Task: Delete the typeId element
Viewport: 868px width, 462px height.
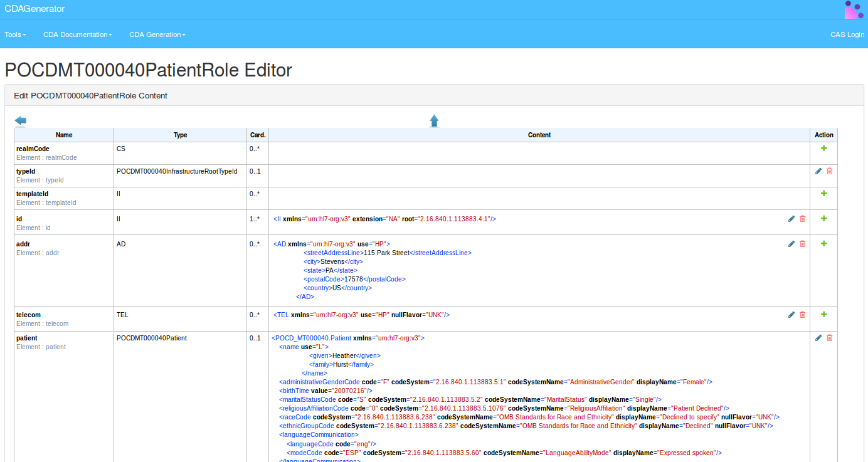Action: [829, 171]
